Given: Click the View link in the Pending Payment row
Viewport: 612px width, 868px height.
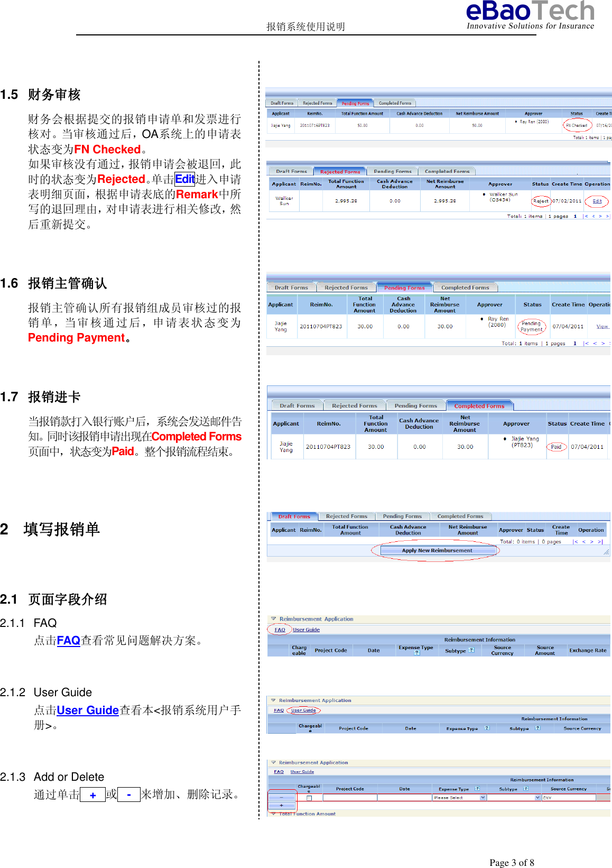Looking at the screenshot, I should [602, 326].
